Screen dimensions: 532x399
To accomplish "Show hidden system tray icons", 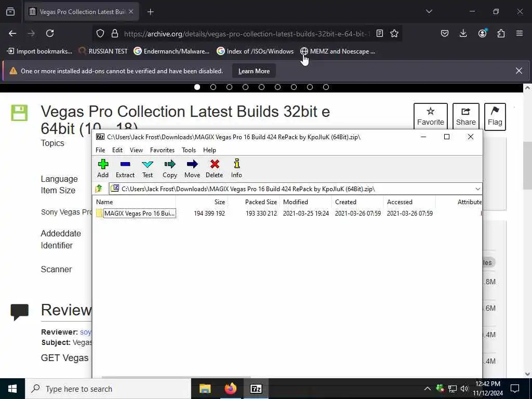I will (428, 389).
